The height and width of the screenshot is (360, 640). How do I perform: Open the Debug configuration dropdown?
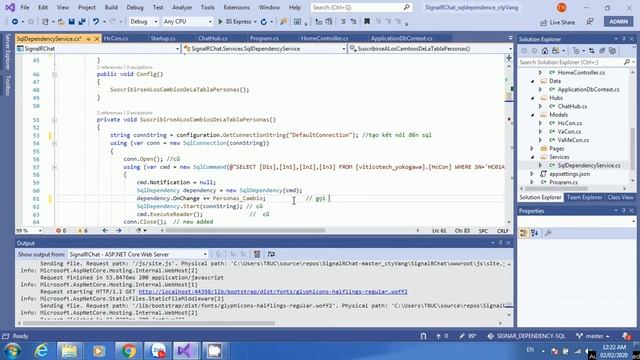pos(143,22)
